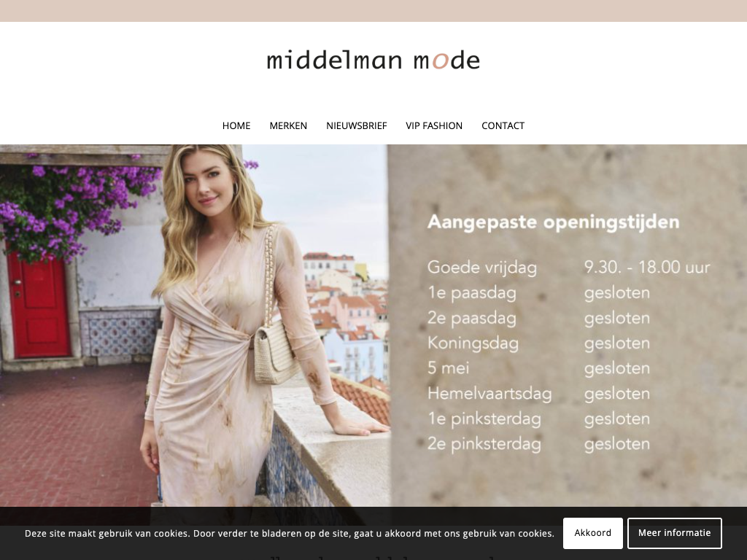Click the Koningsdag label

(473, 343)
